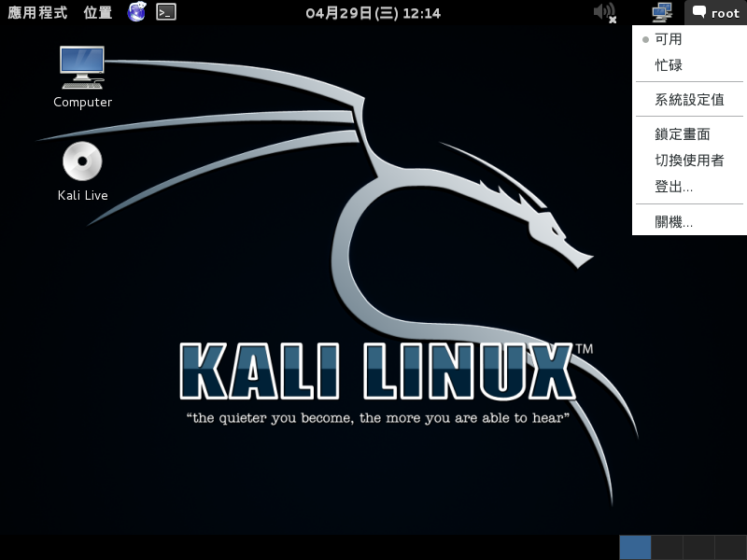This screenshot has width=747, height=560.
Task: Set status to 可用 (Available)
Action: click(x=669, y=39)
